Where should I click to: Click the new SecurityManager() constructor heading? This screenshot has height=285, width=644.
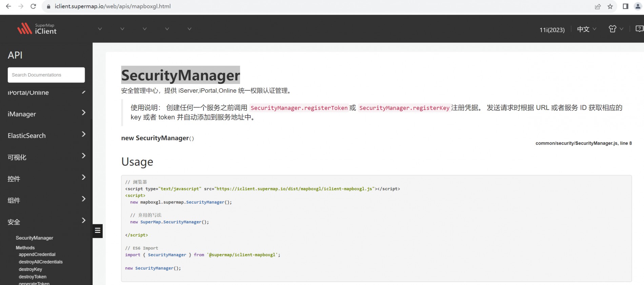coord(158,138)
